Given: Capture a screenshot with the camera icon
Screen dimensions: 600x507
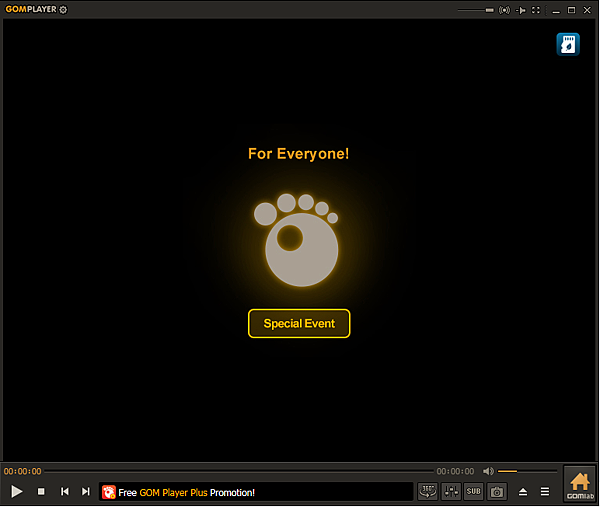Looking at the screenshot, I should [497, 492].
